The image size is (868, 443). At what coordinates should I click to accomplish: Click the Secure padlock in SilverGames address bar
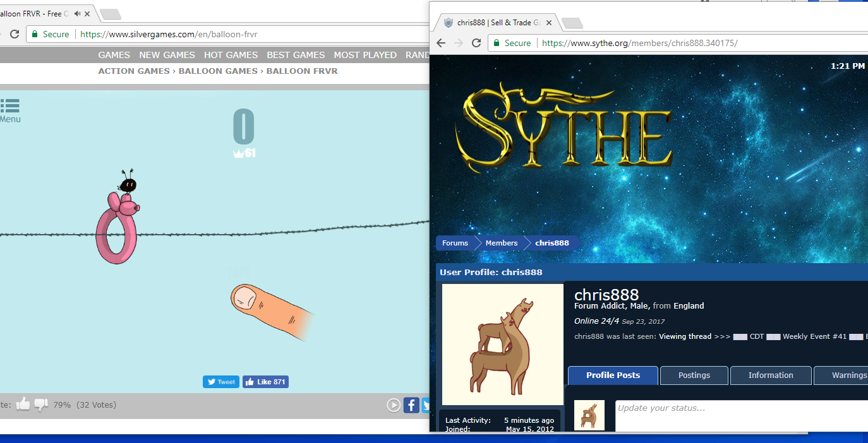click(35, 34)
